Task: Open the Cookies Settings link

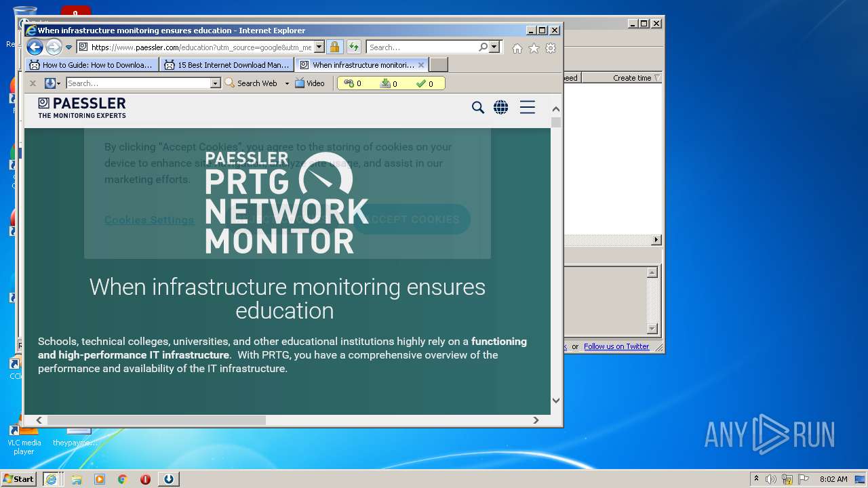Action: click(149, 220)
